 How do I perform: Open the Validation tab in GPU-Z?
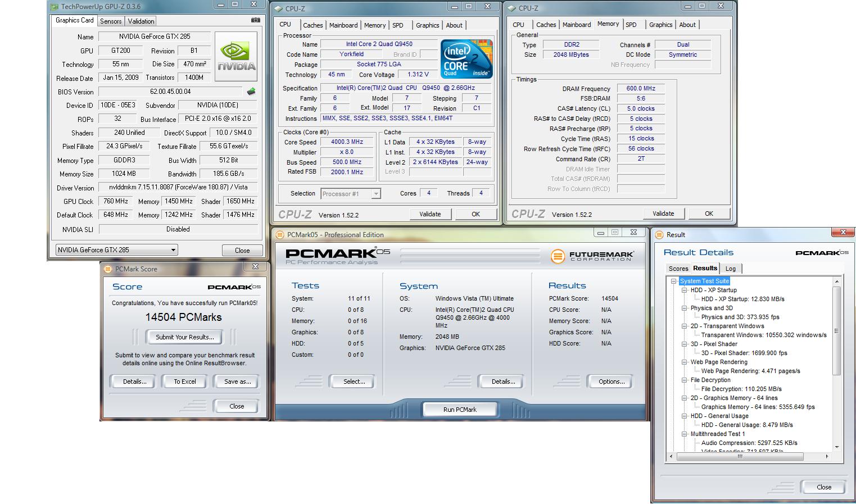[141, 21]
